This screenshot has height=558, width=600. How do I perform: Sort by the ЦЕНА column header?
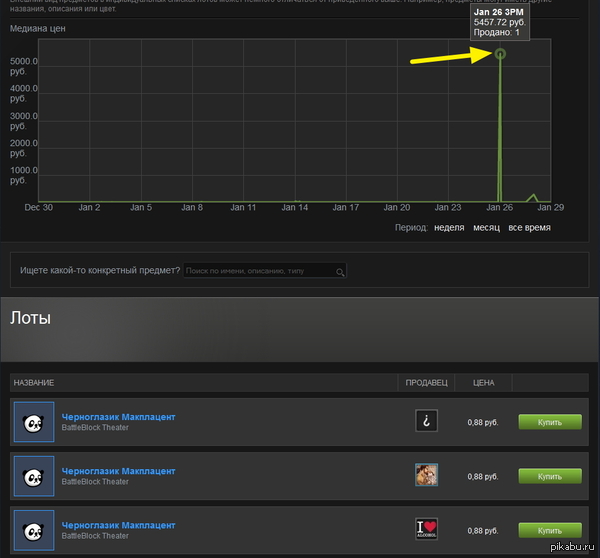coord(483,383)
